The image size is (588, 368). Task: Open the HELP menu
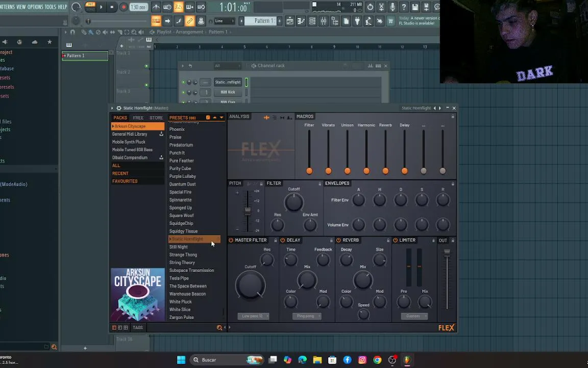pyautogui.click(x=62, y=7)
